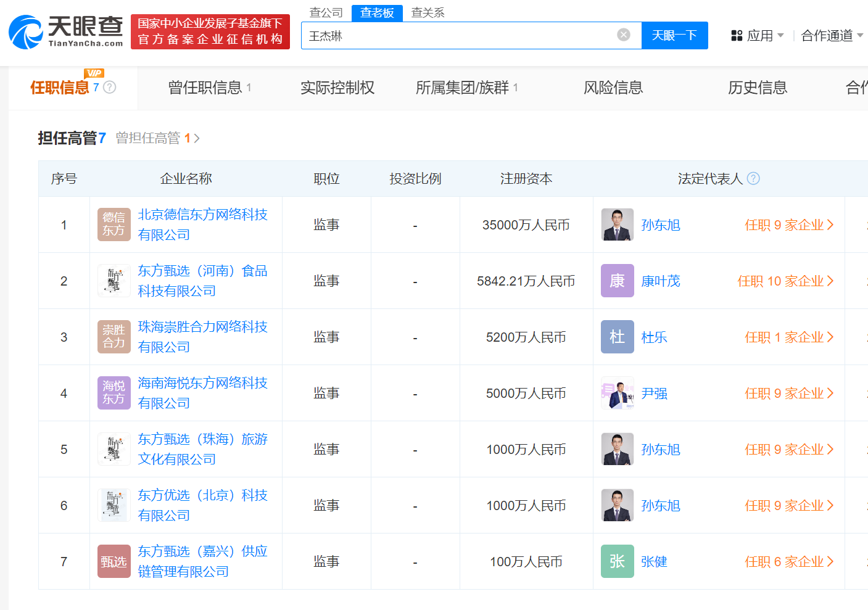Click the TianYanCha logo
The width and height of the screenshot is (868, 610).
(66, 32)
